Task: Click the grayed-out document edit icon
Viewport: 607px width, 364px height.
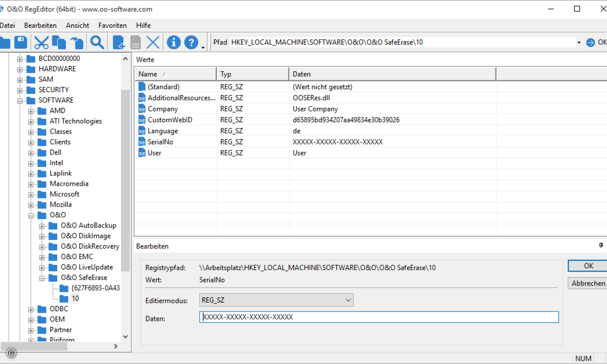Action: pos(136,42)
